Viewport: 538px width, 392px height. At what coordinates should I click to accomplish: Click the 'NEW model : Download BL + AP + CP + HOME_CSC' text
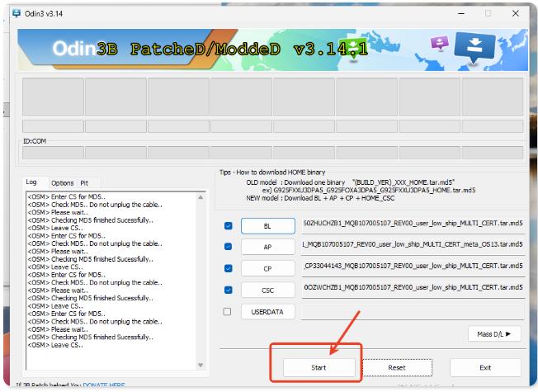(320, 198)
